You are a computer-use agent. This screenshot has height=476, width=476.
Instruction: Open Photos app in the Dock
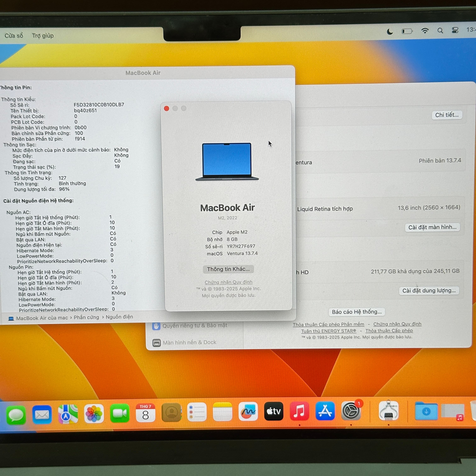[94, 413]
